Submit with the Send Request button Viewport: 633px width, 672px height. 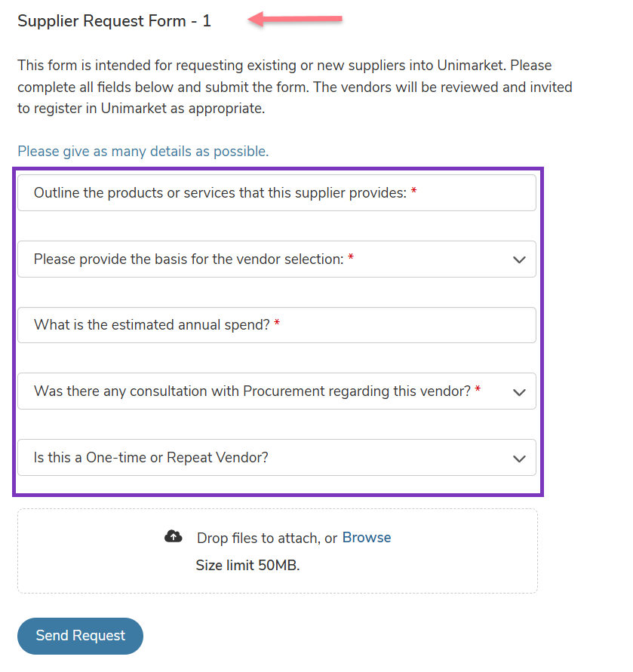click(x=80, y=636)
